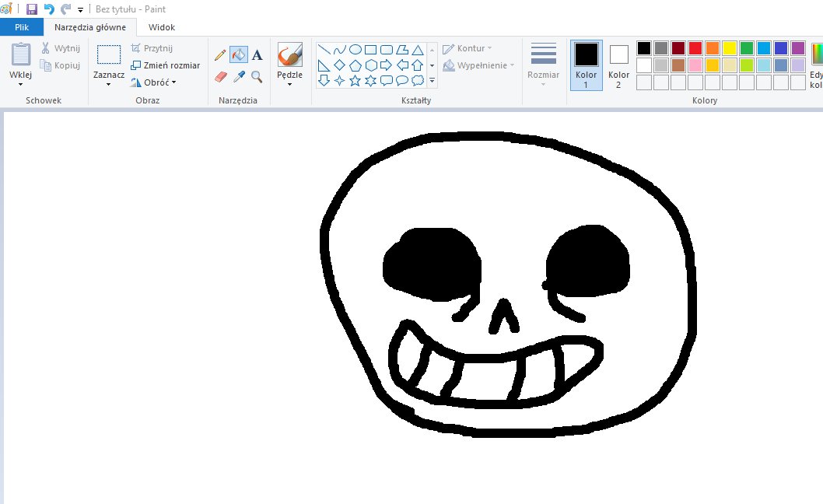Undo the last action
Image resolution: width=823 pixels, height=504 pixels.
coord(49,9)
